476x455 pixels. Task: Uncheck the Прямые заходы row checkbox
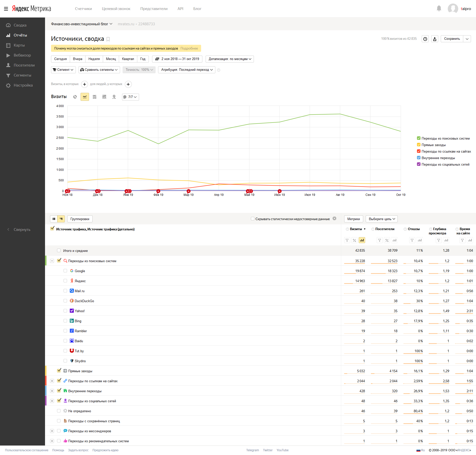point(59,371)
